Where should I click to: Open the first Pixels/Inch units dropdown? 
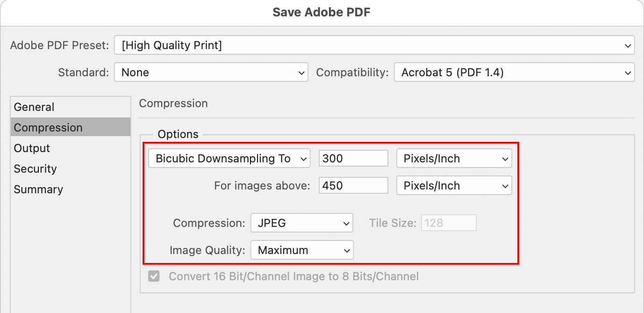pos(453,158)
